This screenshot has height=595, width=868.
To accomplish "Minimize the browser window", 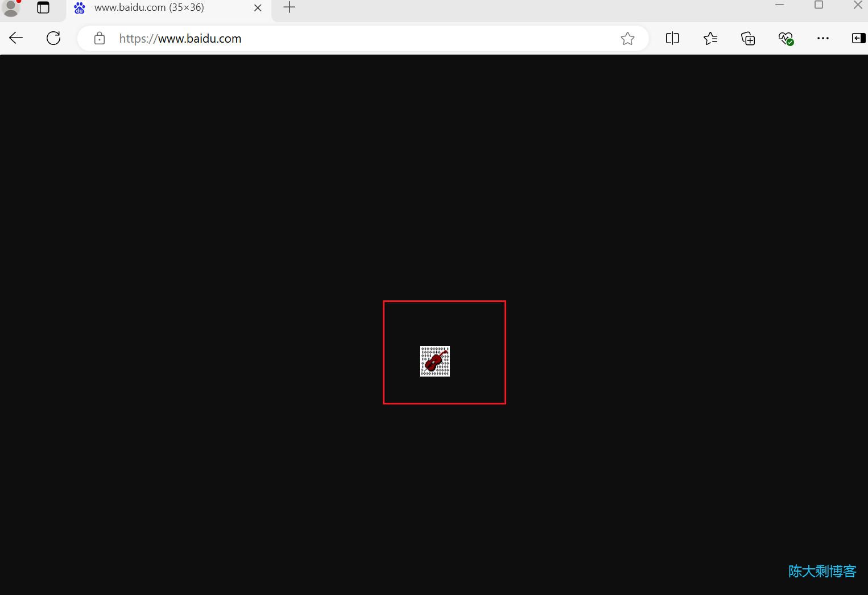I will 780,5.
